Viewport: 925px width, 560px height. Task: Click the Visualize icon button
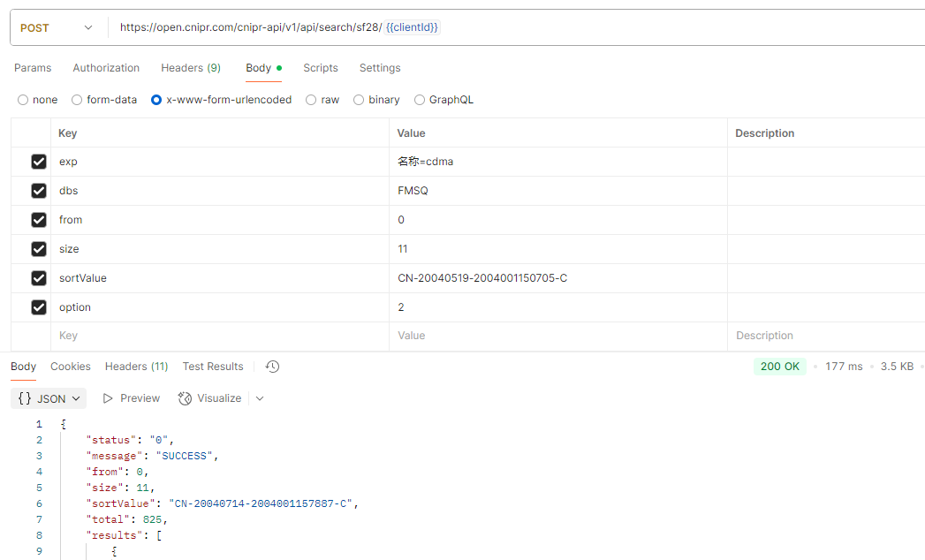(185, 398)
